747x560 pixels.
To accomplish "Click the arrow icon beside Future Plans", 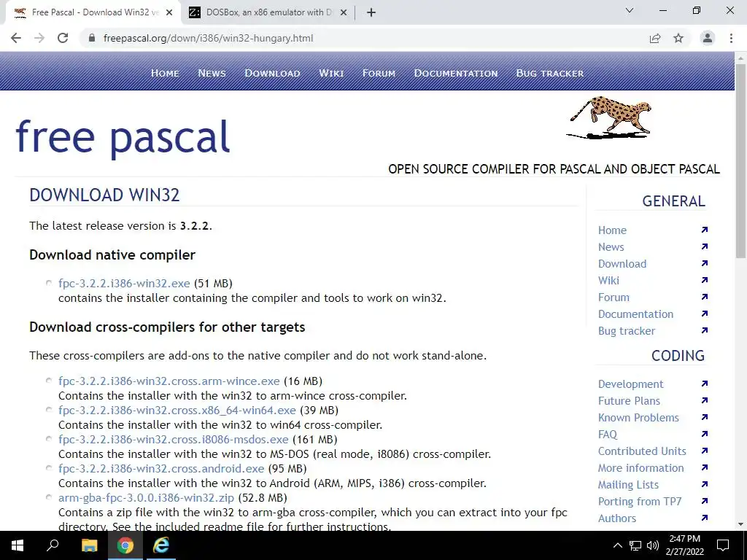I will pos(705,400).
